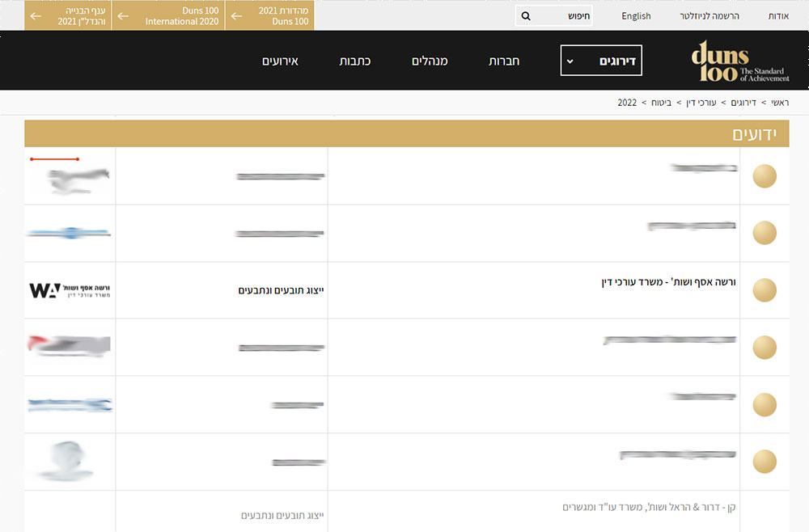Click the WA ורשה אסף logo thumbnail
809x532 pixels.
tap(70, 290)
